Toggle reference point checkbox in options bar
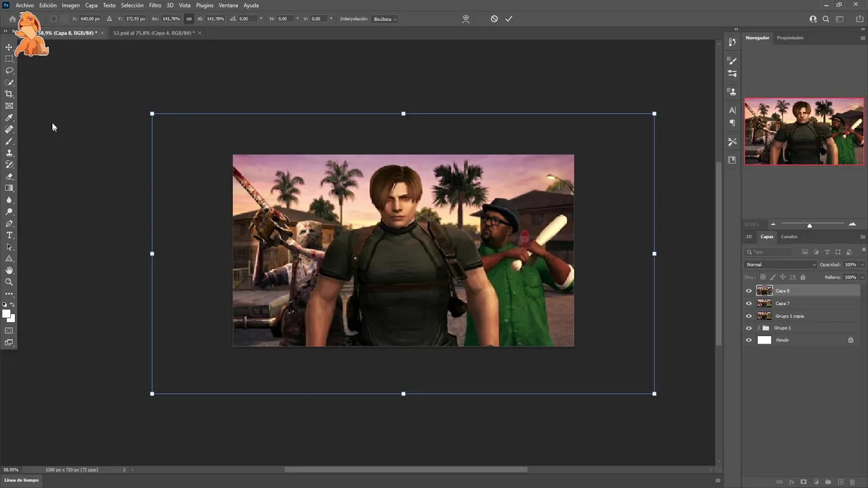The image size is (868, 488). [x=54, y=19]
